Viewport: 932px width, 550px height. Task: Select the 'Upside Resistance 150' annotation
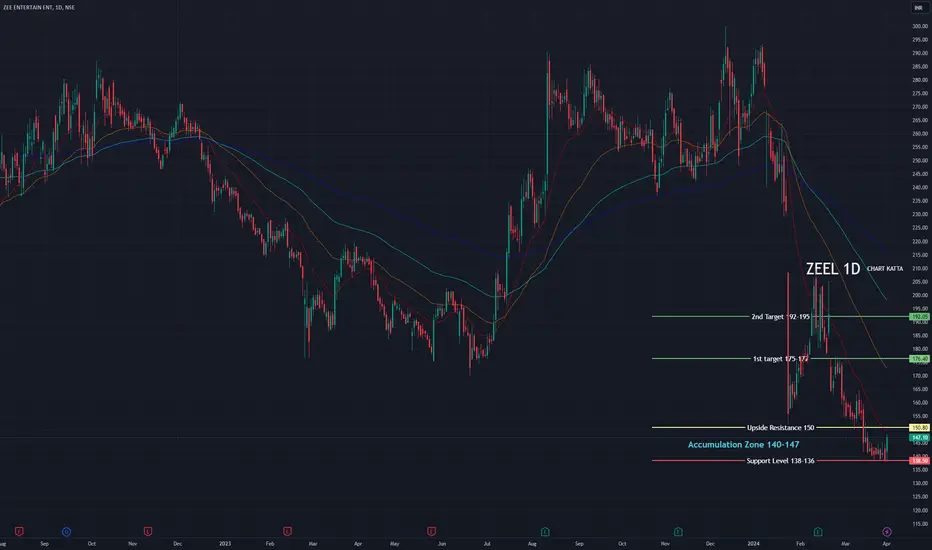coord(780,428)
